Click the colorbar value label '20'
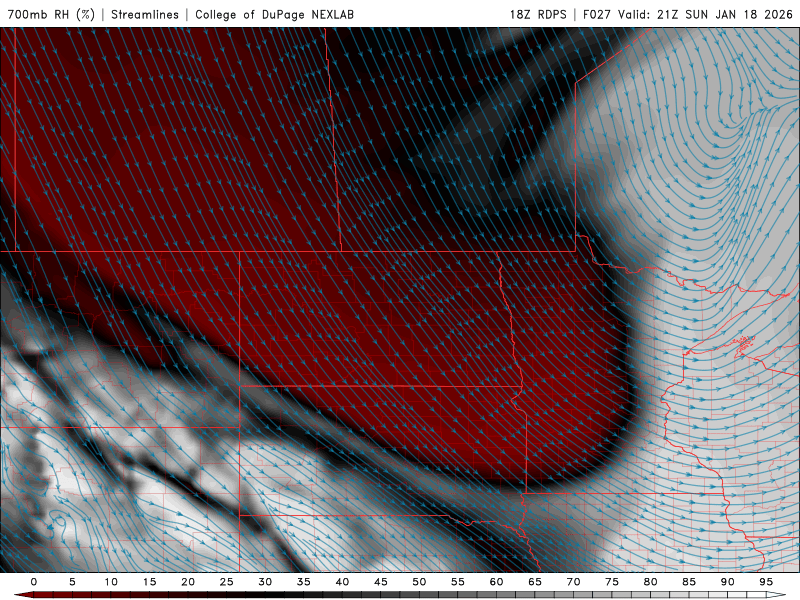Image resolution: width=800 pixels, height=600 pixels. [x=188, y=582]
